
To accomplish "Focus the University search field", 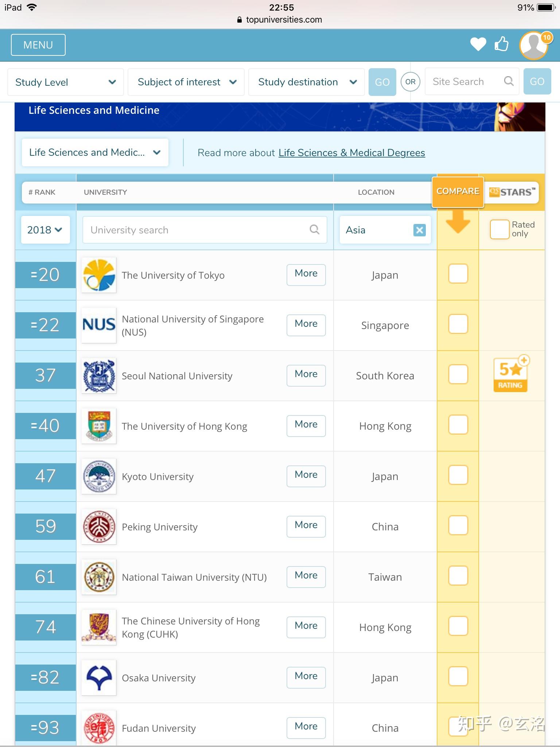I will [x=205, y=230].
